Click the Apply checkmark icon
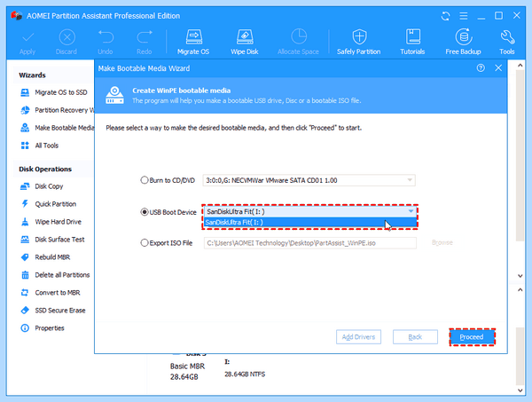Image resolution: width=532 pixels, height=402 pixels. [27, 37]
